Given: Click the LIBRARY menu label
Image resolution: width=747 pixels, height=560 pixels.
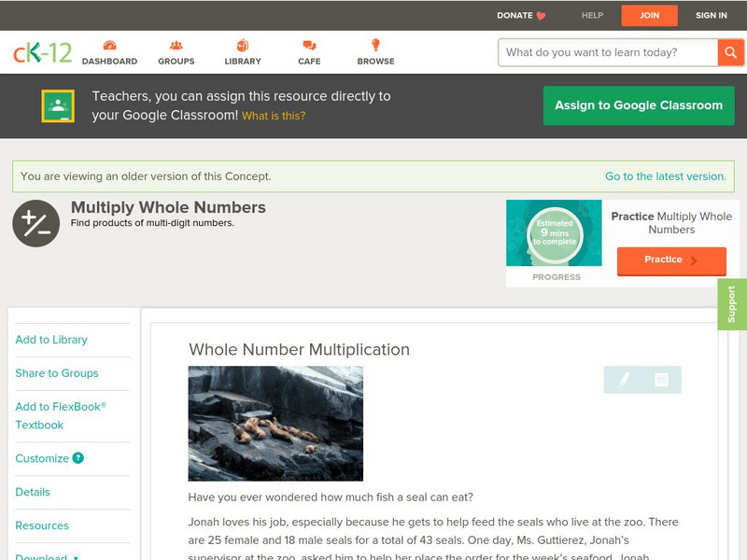Looking at the screenshot, I should click(243, 62).
